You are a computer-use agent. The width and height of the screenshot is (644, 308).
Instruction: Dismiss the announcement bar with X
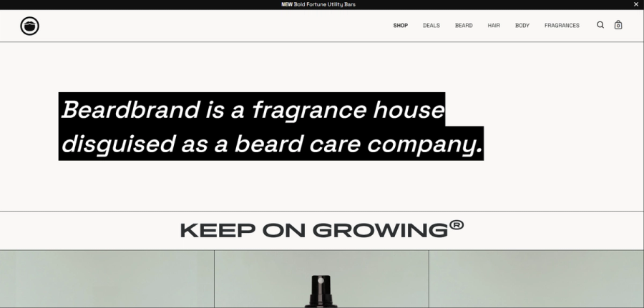coord(636,4)
